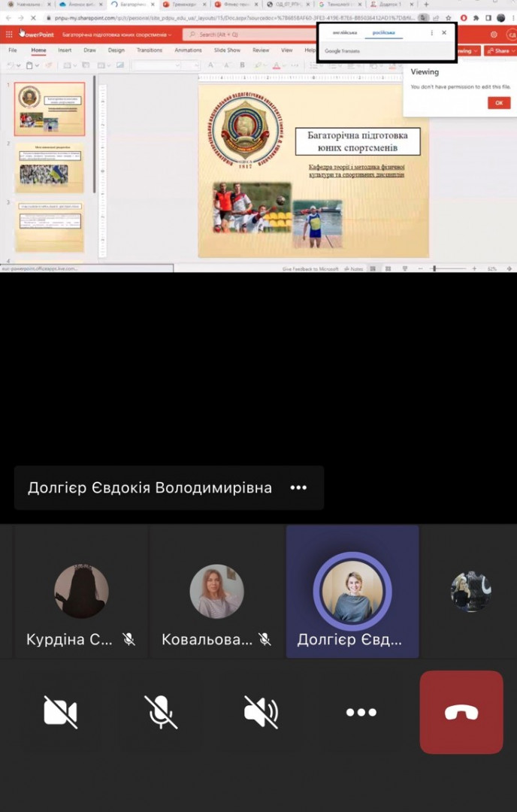Click the browser address bar URL
Image resolution: width=517 pixels, height=812 pixels.
point(235,17)
